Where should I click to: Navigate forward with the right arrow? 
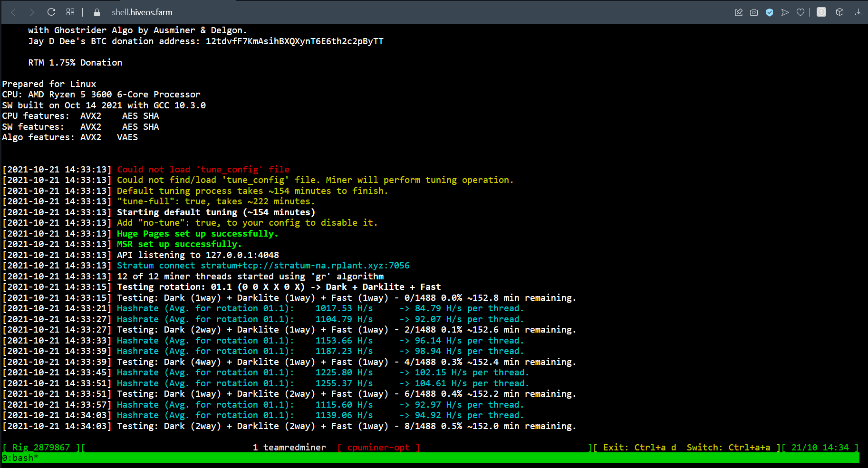[31, 12]
